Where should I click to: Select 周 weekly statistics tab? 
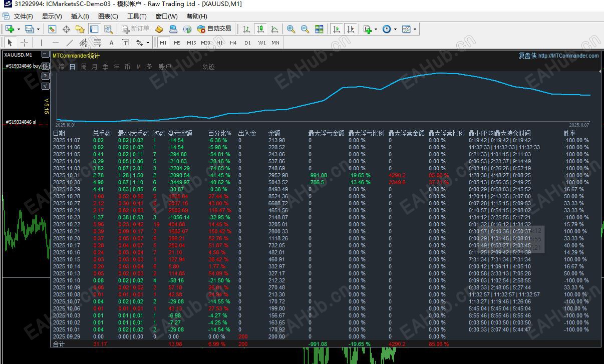pos(84,67)
